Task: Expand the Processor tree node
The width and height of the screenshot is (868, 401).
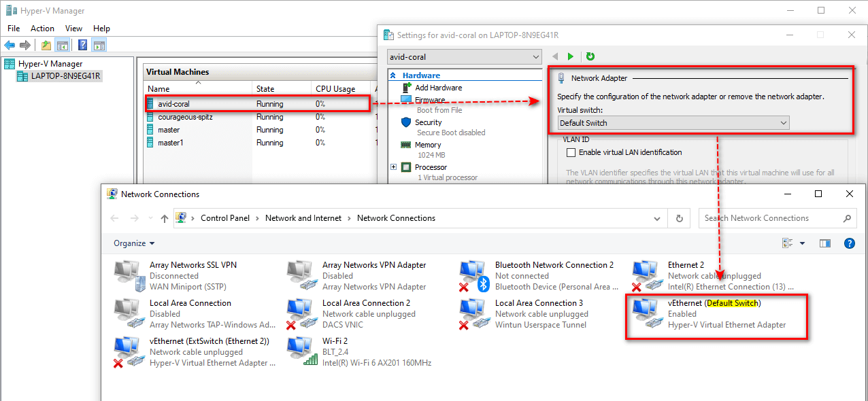Action: coord(394,167)
